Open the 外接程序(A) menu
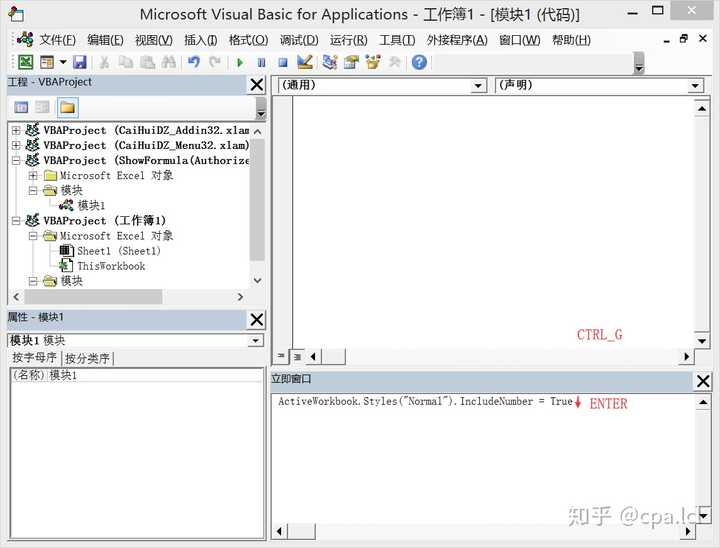This screenshot has height=548, width=720. [457, 40]
